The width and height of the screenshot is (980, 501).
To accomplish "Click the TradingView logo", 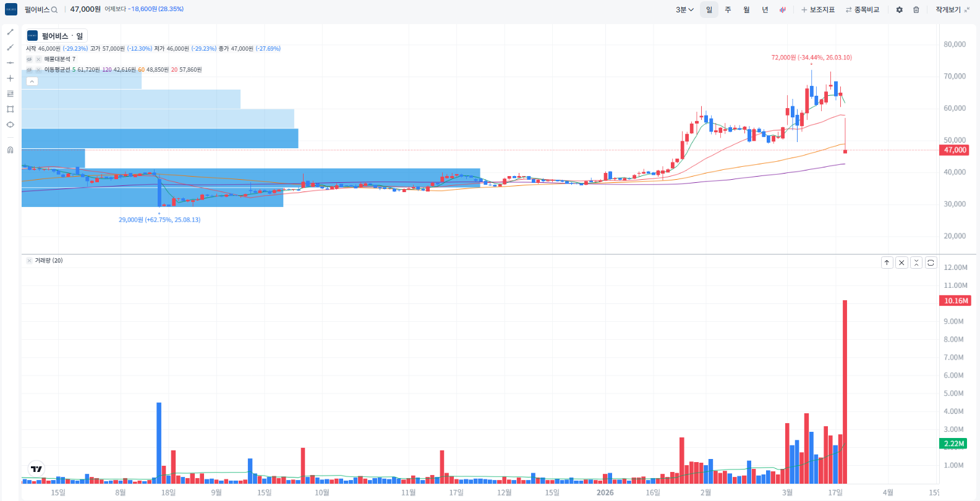I will click(x=36, y=469).
